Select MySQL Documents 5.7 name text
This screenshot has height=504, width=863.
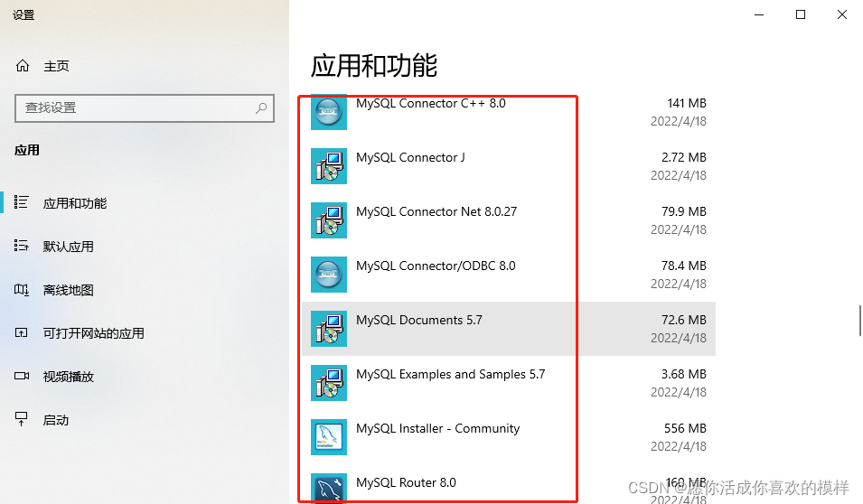[x=418, y=320]
